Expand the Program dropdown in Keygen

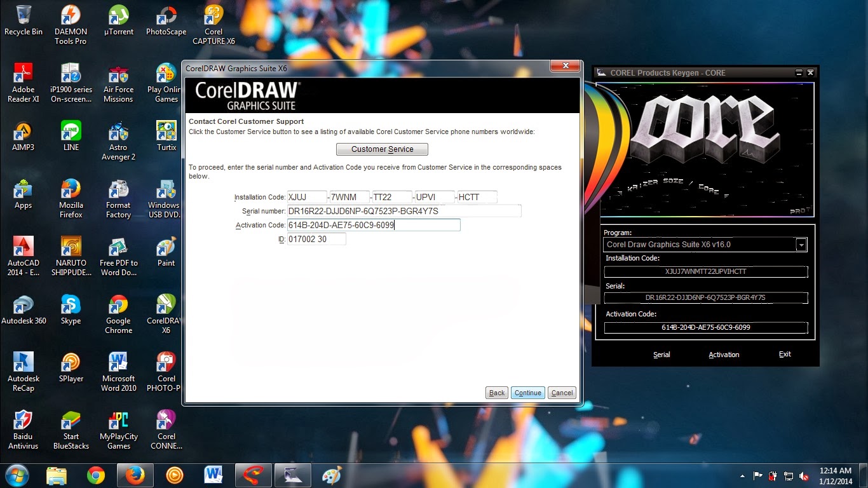pos(801,245)
